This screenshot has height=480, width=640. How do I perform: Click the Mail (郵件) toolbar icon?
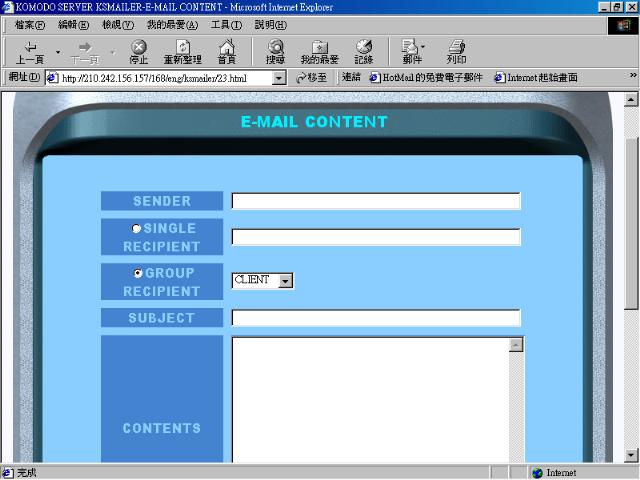click(411, 51)
